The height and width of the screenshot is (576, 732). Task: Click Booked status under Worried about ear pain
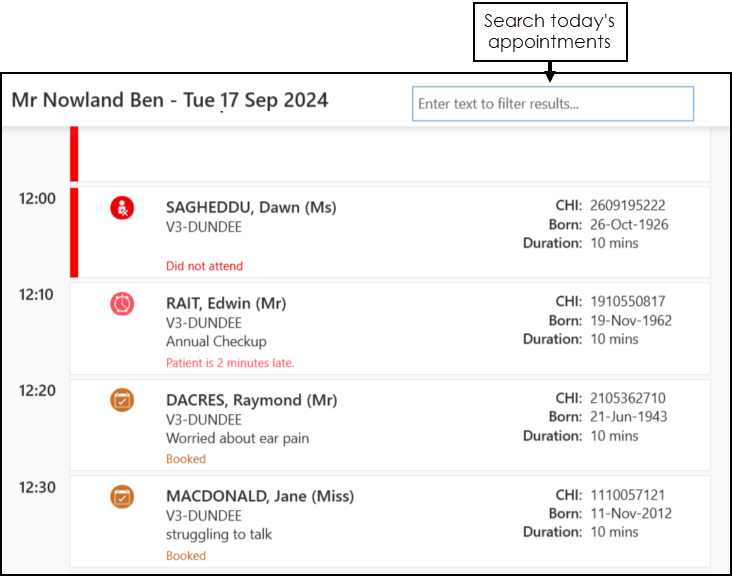point(186,459)
